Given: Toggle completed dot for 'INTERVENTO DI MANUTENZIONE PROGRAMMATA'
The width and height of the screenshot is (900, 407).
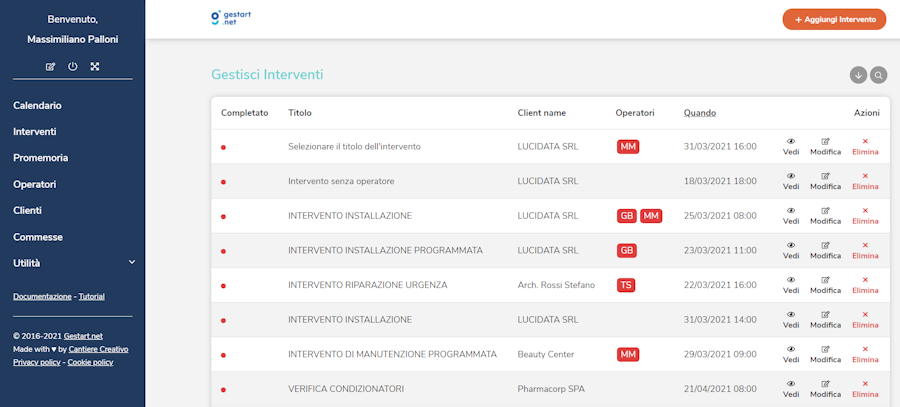Looking at the screenshot, I should 223,355.
